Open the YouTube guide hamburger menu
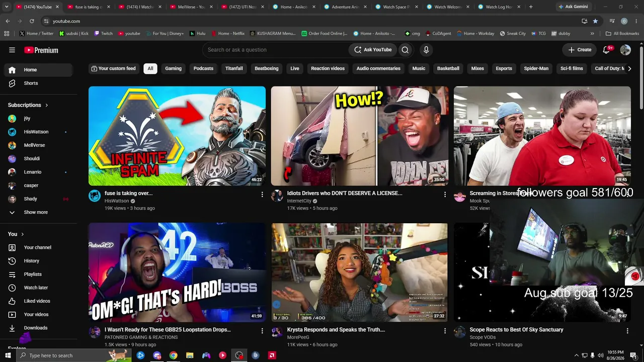The image size is (644, 362). (x=12, y=50)
